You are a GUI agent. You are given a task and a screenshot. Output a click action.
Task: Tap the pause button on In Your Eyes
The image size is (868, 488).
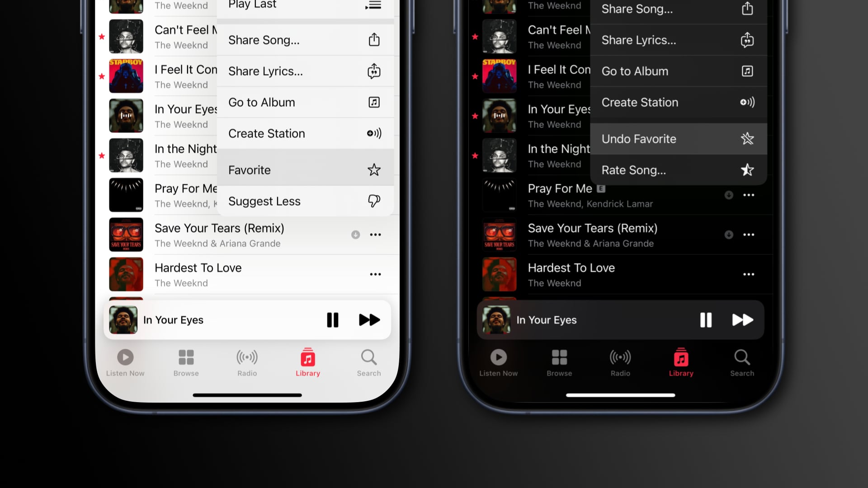[x=333, y=320]
